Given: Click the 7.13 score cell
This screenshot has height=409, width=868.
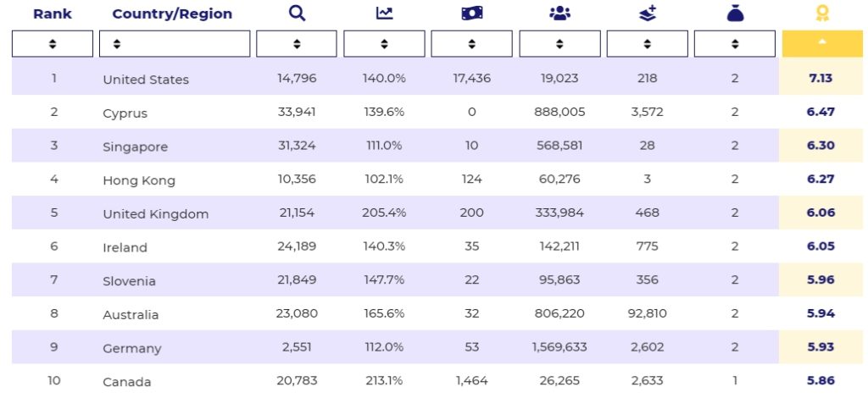Looking at the screenshot, I should pyautogui.click(x=821, y=78).
